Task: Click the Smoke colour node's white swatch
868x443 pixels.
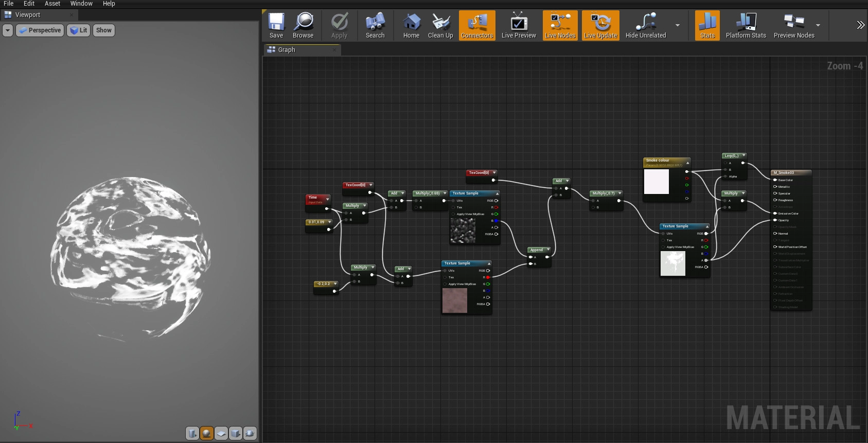Action: 657,182
